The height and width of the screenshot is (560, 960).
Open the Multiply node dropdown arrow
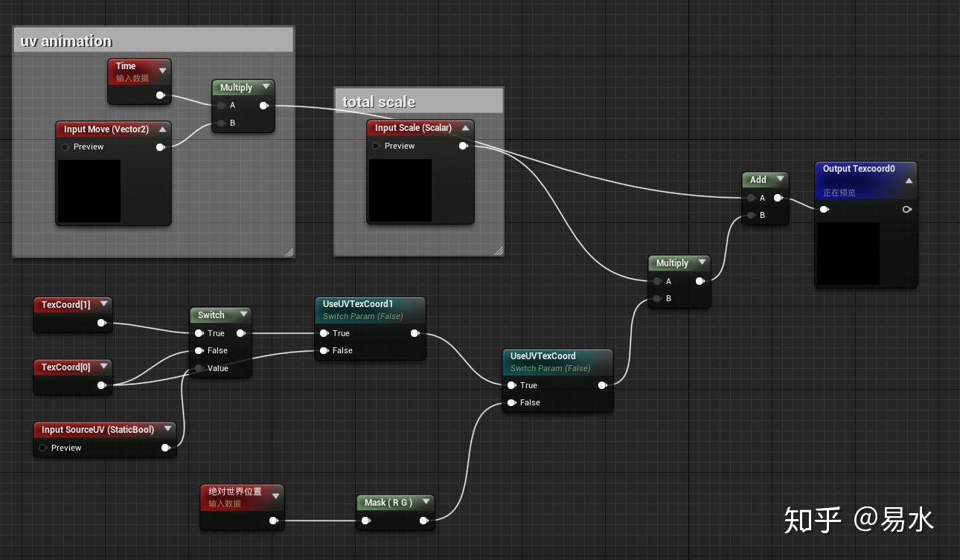point(266,87)
